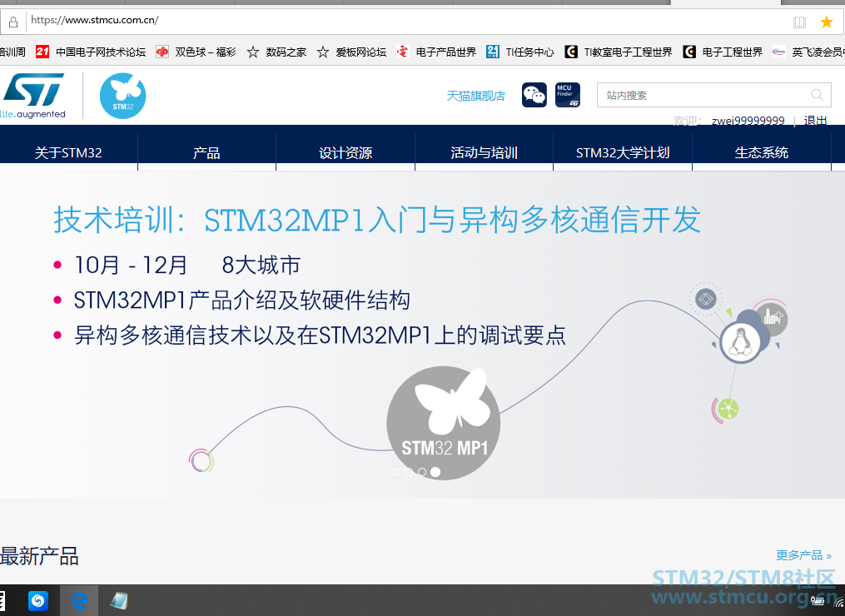Open 电子产品世界 bookmark
The height and width of the screenshot is (616, 845).
pyautogui.click(x=436, y=52)
